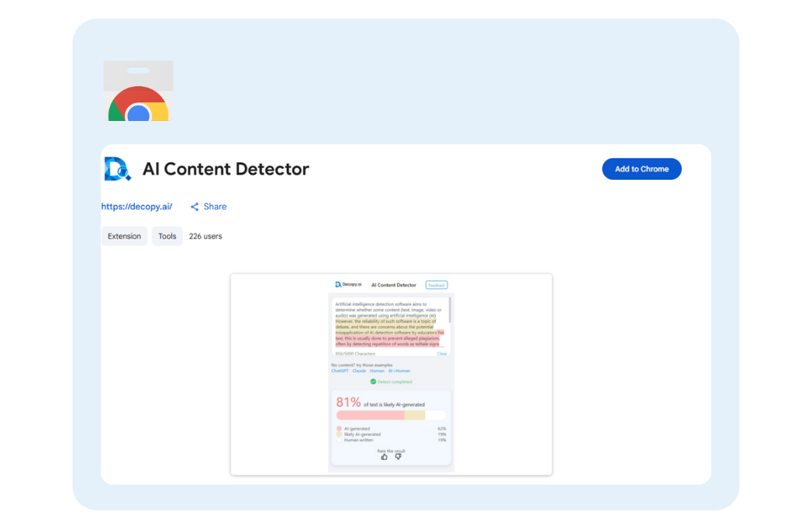Open the extension preview screenshot
The height and width of the screenshot is (529, 812).
click(392, 374)
